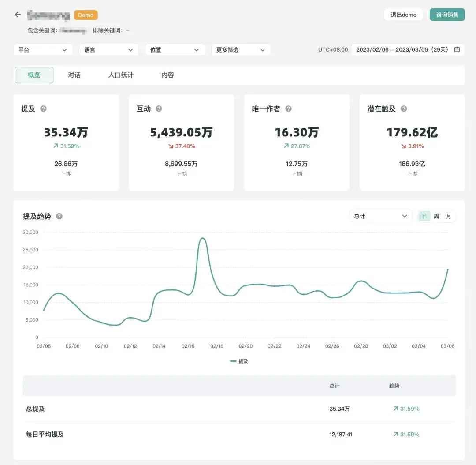
Task: Click the 37.48% decrease indicator
Action: click(x=182, y=146)
